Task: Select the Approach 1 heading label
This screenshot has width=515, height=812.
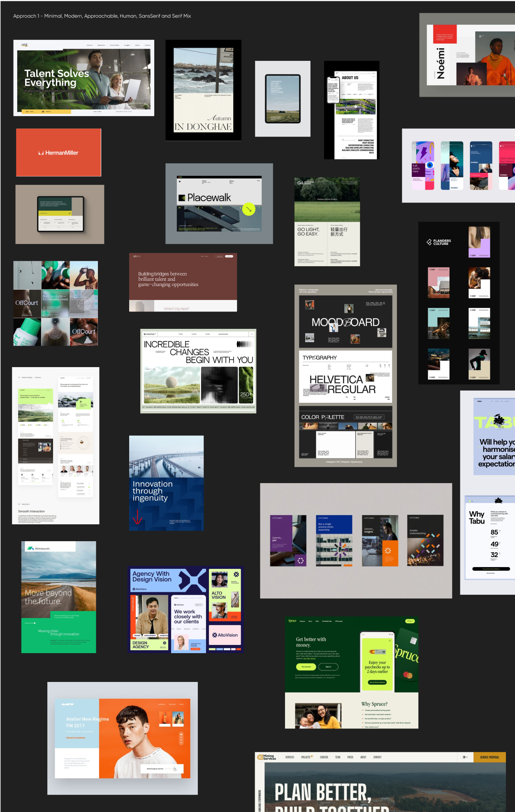Action: 102,16
